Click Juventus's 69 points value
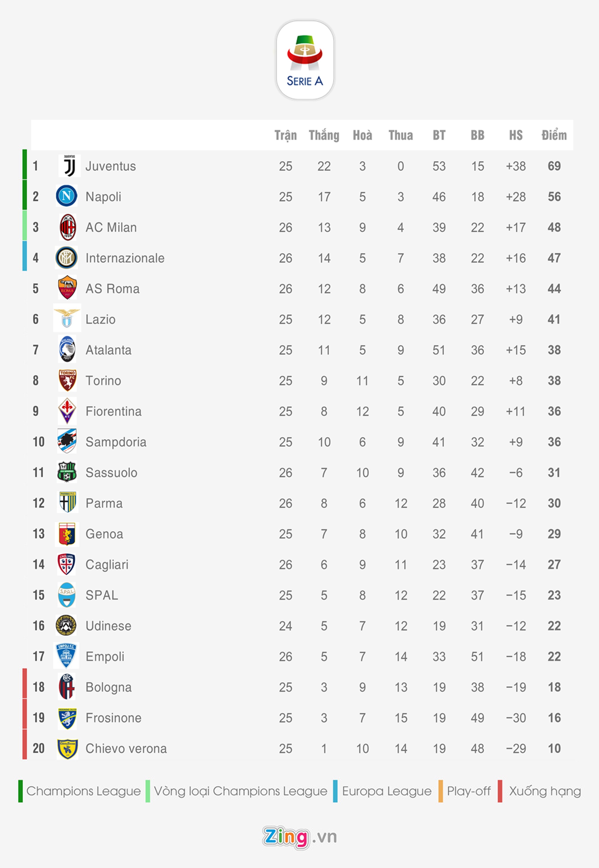 click(x=554, y=166)
